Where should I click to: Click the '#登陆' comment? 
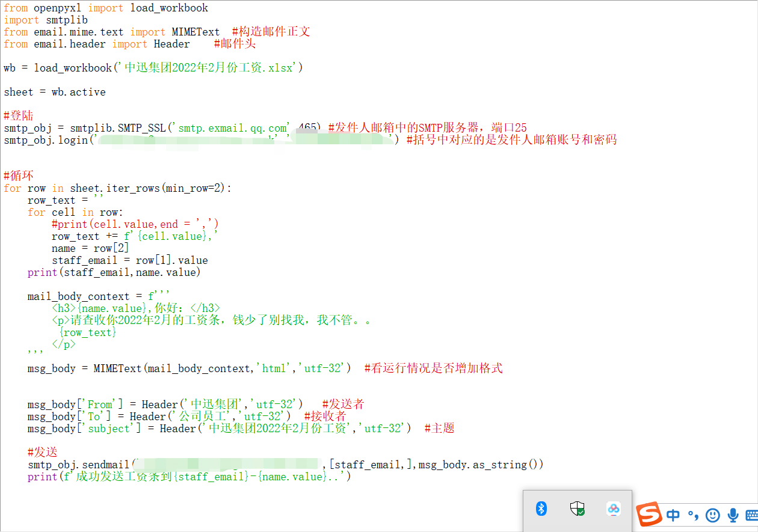pyautogui.click(x=19, y=116)
